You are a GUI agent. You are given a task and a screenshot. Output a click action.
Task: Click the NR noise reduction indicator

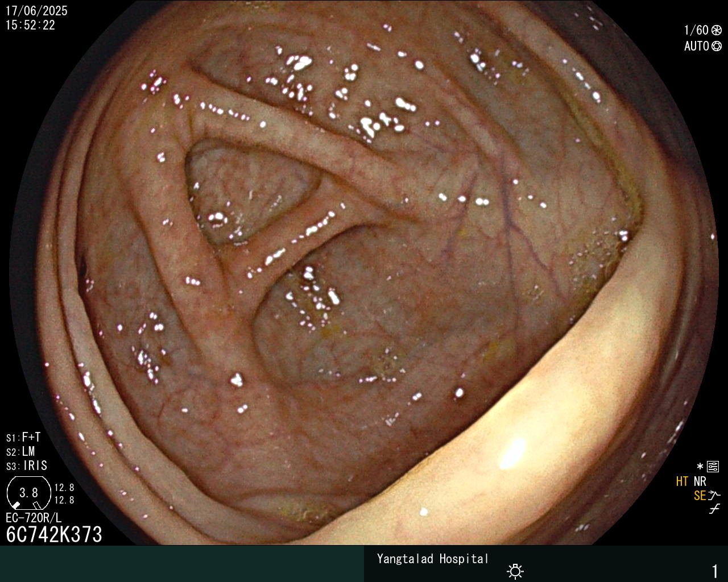[x=700, y=481]
